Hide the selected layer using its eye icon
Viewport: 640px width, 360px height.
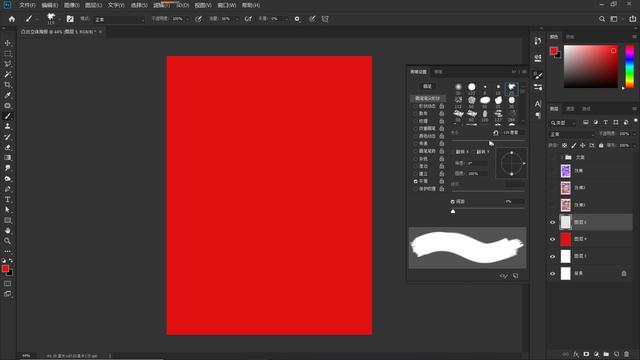pos(553,222)
